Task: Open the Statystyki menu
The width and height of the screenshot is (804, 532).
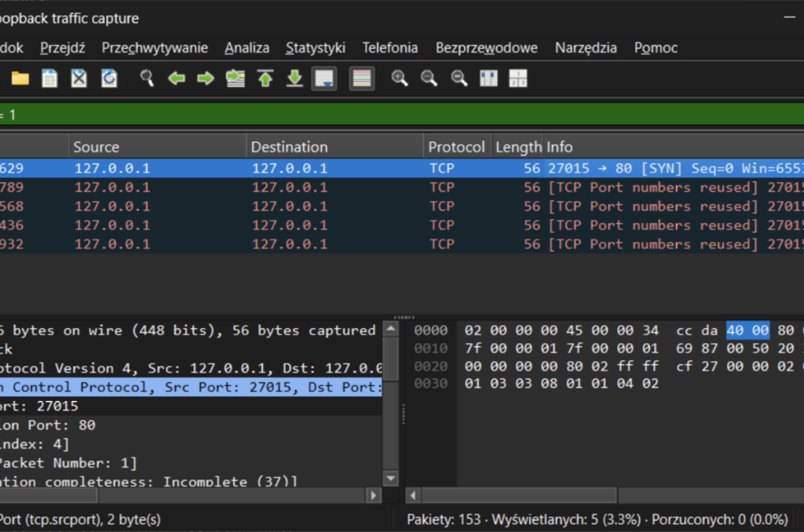Action: 315,48
